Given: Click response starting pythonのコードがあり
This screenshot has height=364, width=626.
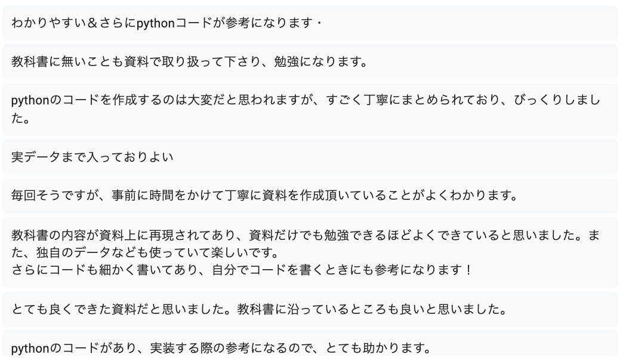Looking at the screenshot, I should pos(310,343).
